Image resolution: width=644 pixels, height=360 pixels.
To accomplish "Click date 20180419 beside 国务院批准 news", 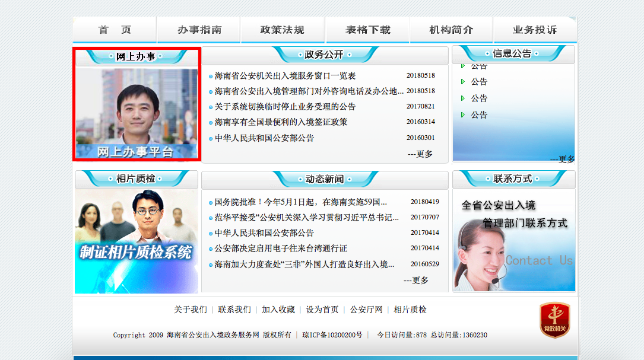I will tap(424, 202).
